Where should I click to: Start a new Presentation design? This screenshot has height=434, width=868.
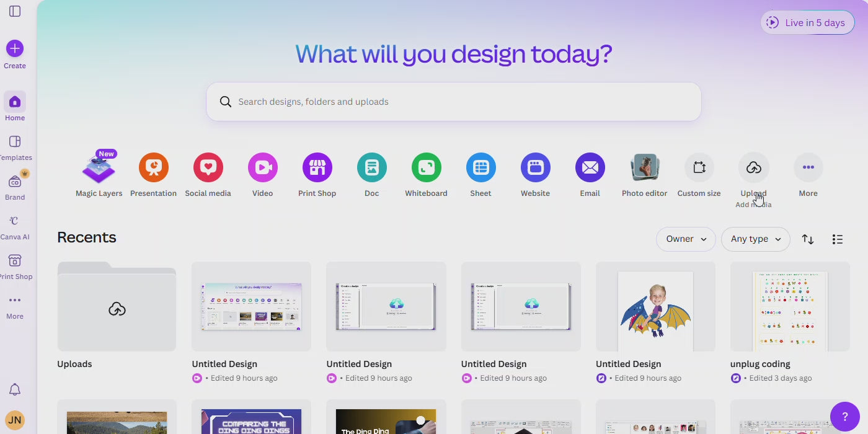point(153,168)
